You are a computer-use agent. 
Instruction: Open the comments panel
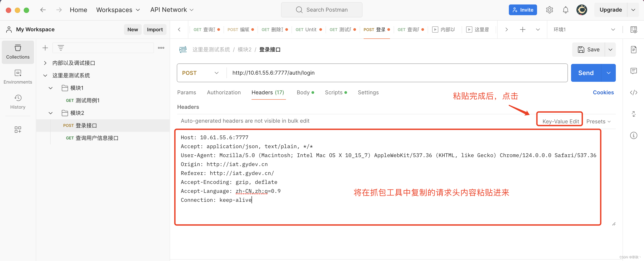click(x=634, y=71)
